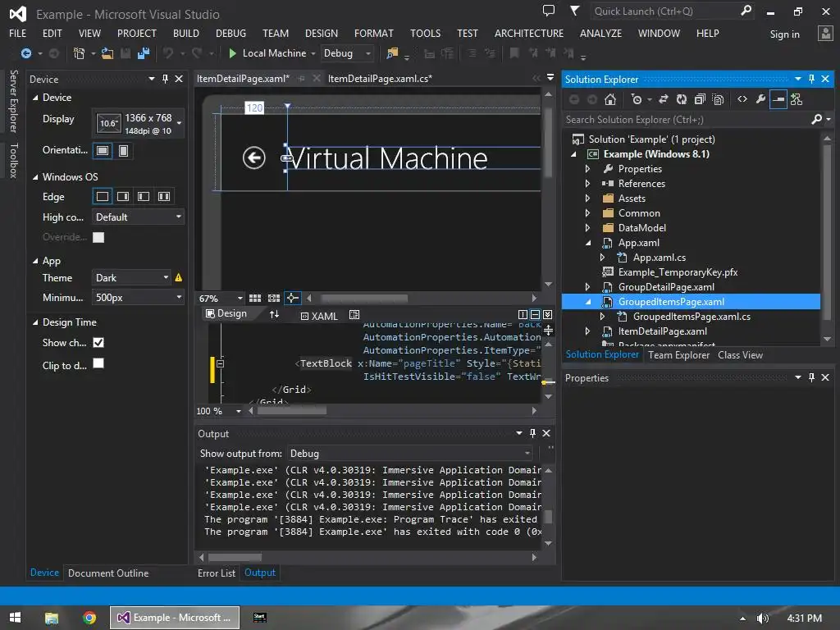Viewport: 840px width, 630px height.
Task: Open the feedback speech bubble icon
Action: pos(549,11)
